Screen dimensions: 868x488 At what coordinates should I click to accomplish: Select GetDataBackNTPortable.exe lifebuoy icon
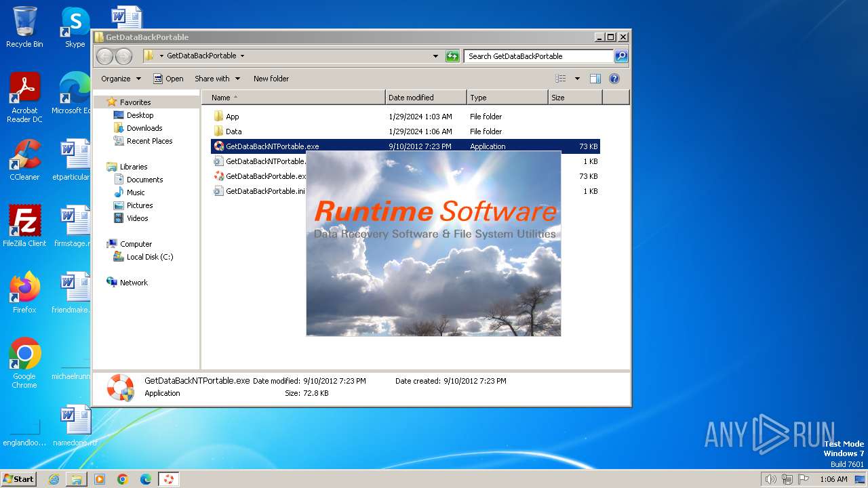click(218, 146)
